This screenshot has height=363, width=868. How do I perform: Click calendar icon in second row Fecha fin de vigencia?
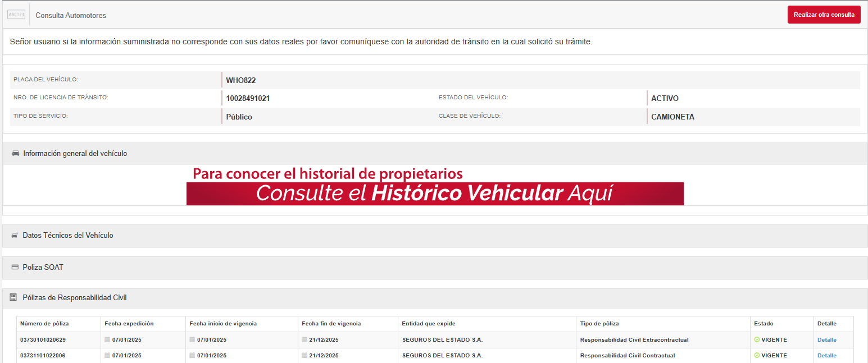pos(305,356)
